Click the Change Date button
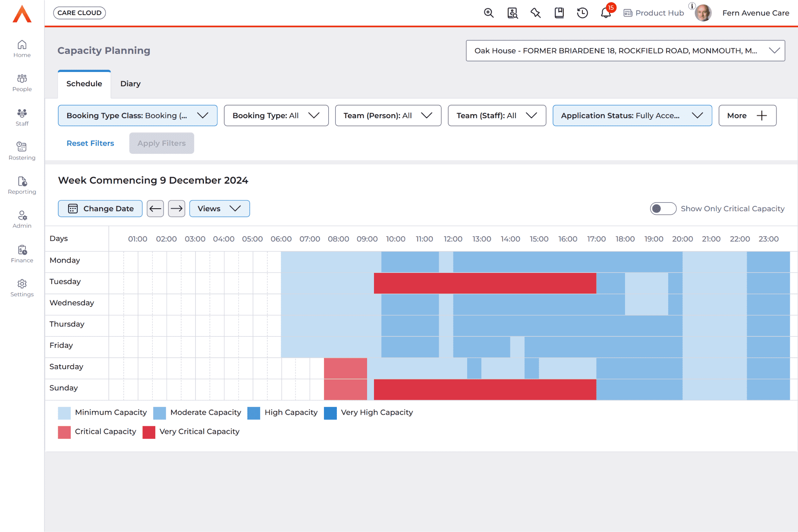This screenshot has width=798, height=532. coord(100,209)
